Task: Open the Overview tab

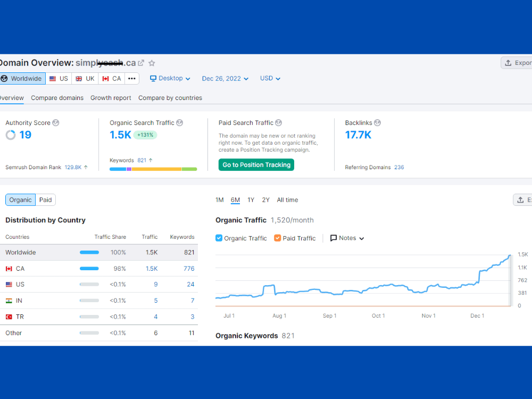Action: 11,98
